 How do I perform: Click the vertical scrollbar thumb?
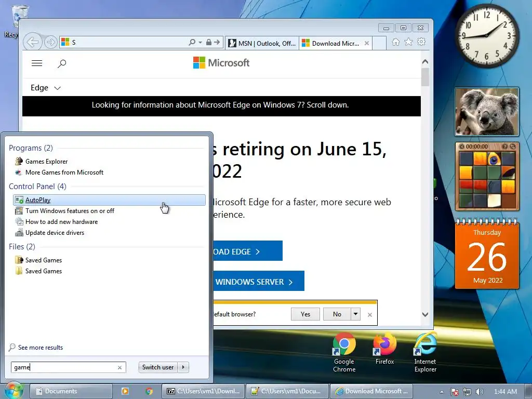[x=425, y=77]
